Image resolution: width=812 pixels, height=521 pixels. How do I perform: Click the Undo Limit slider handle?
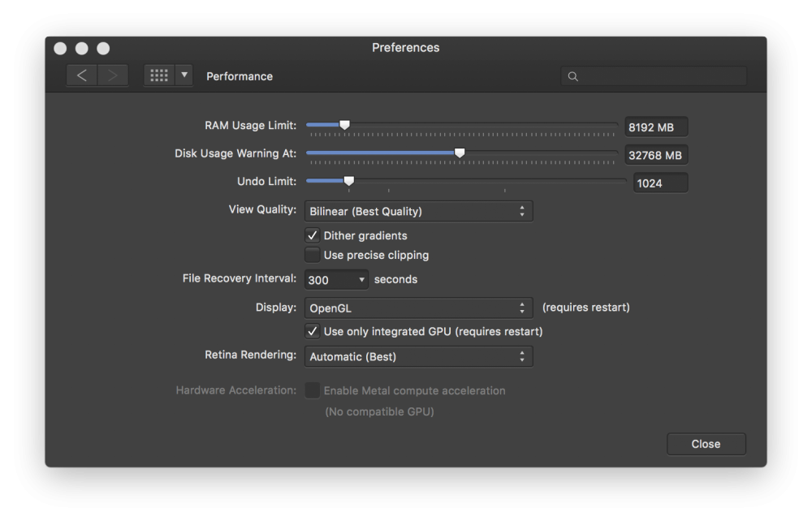click(x=349, y=181)
